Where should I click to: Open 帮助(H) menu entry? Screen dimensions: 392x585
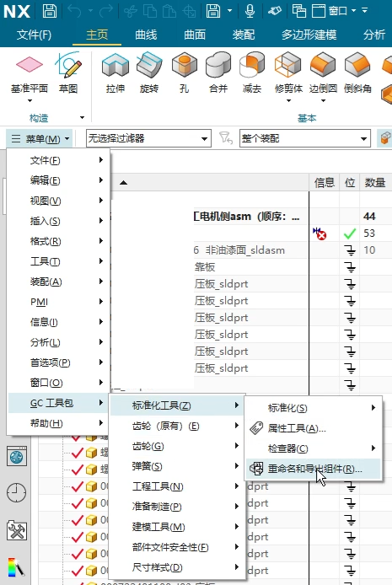(58, 423)
